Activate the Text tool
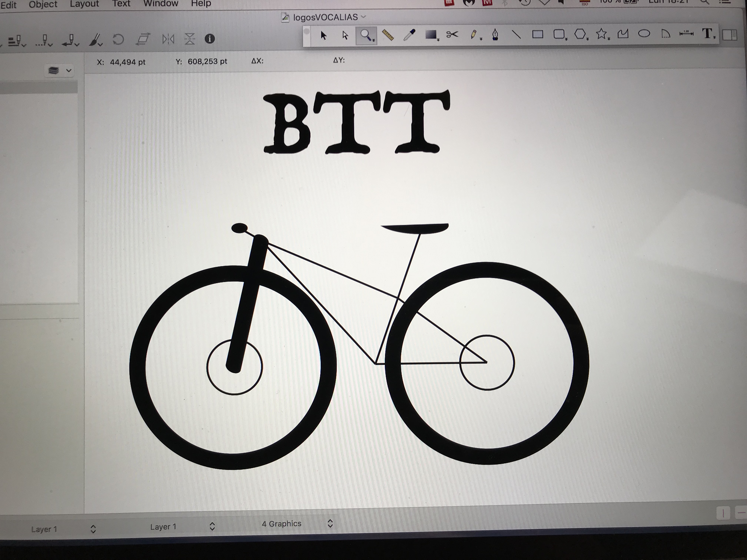 [707, 33]
